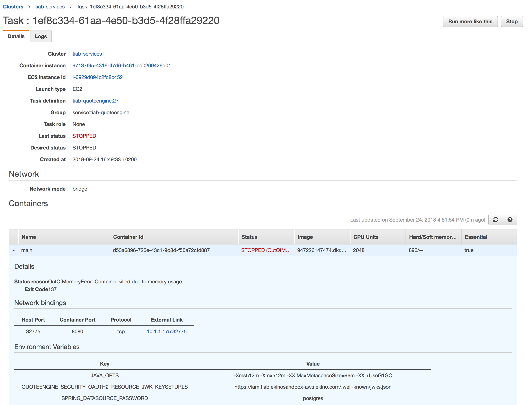Screen dimensions: 532x405
Task: Open external link 10.1.1.175:32775
Action: [167, 331]
